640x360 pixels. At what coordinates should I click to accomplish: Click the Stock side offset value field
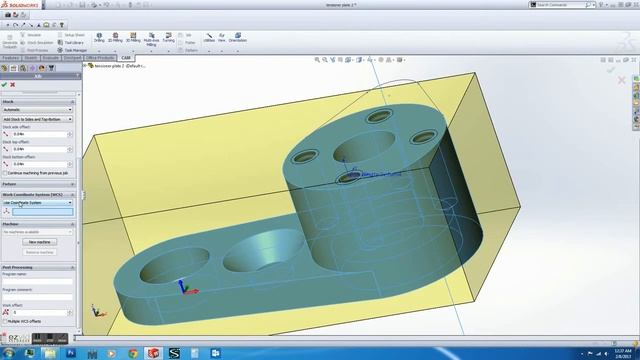[39, 134]
